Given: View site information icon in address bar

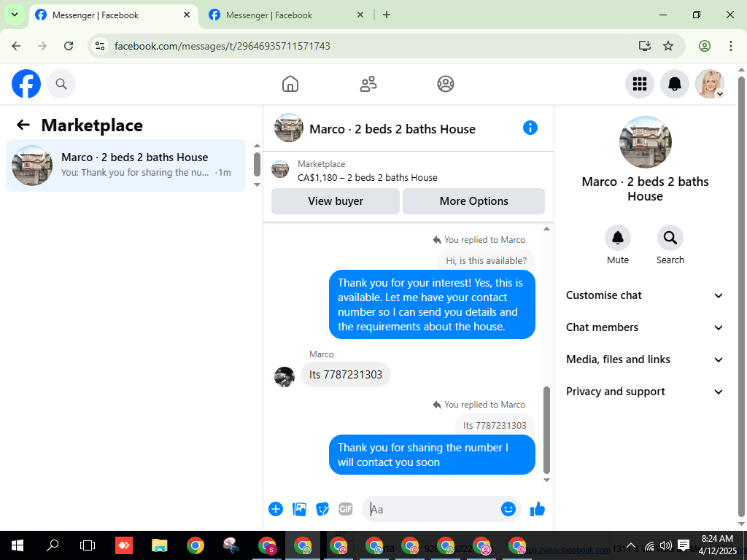Looking at the screenshot, I should click(x=99, y=46).
